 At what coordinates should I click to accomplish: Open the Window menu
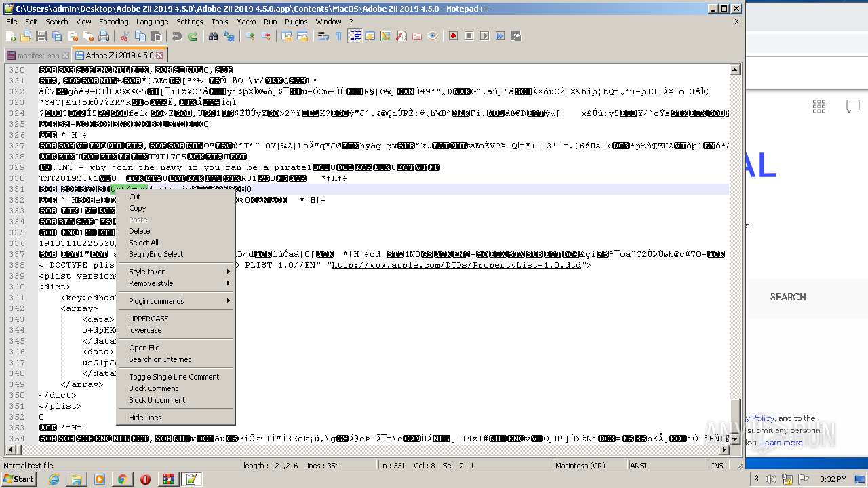(x=328, y=22)
